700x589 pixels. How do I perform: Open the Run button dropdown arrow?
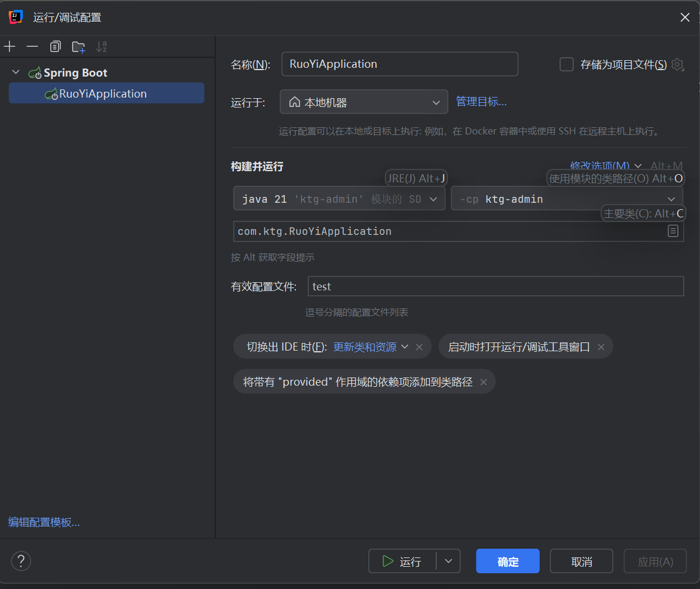(x=449, y=561)
